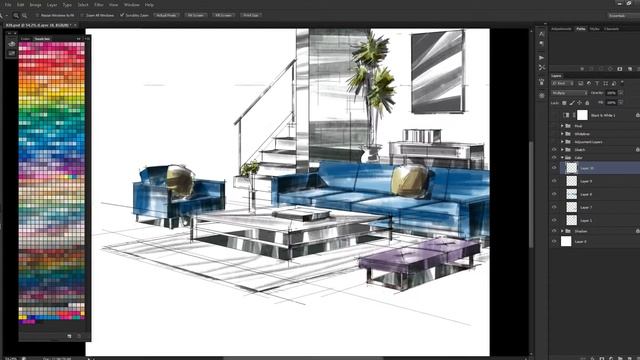Pick the top-right swatch in Swatches grid
The height and width of the screenshot is (360, 640).
pos(82,44)
